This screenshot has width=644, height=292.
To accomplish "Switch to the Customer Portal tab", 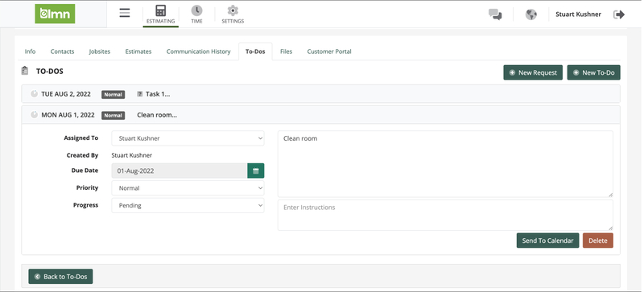I will point(329,51).
